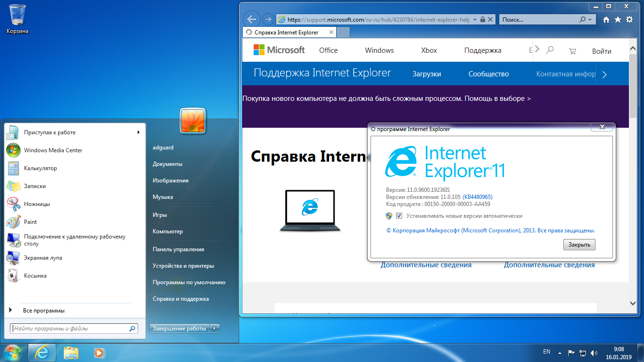This screenshot has height=362, width=644.
Task: Click Internet Explorer icon on the taskbar
Action: (42, 353)
